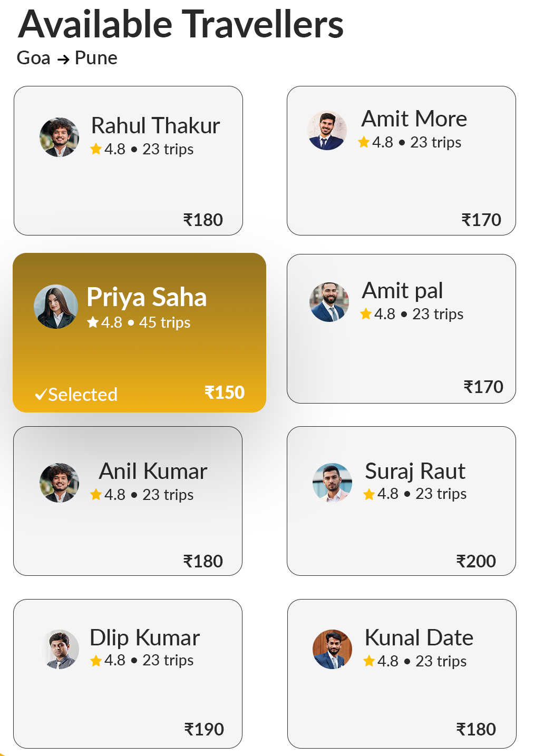Click Priya Saha's profile picture

click(x=56, y=307)
